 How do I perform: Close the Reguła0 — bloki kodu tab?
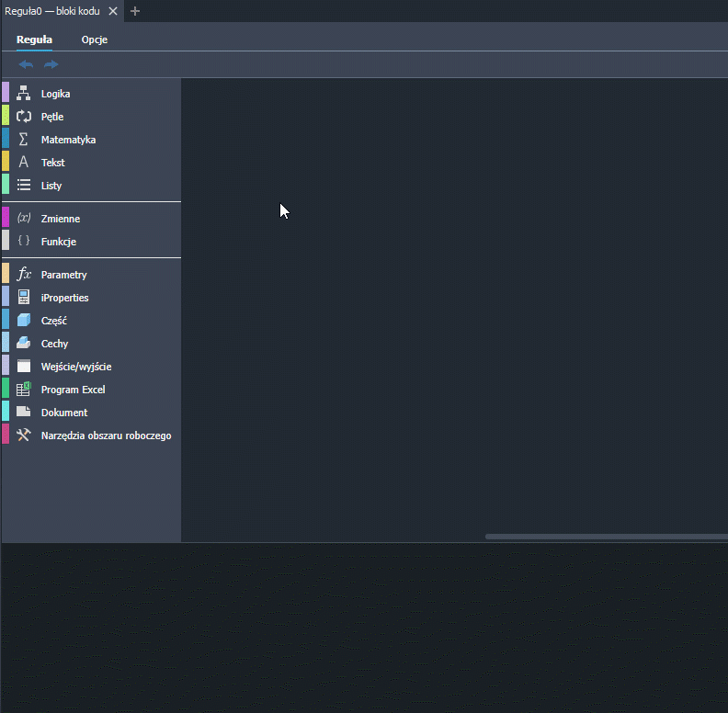coord(113,11)
